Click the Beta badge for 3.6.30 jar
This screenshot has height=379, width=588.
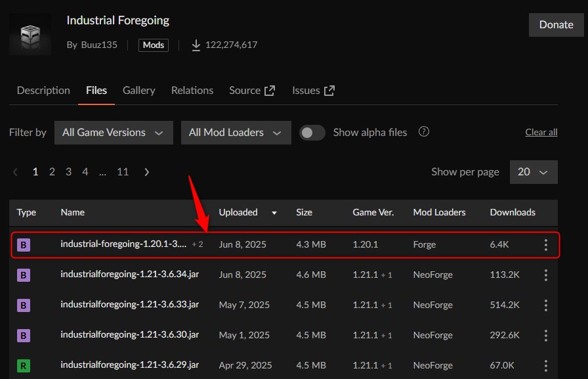tap(23, 336)
